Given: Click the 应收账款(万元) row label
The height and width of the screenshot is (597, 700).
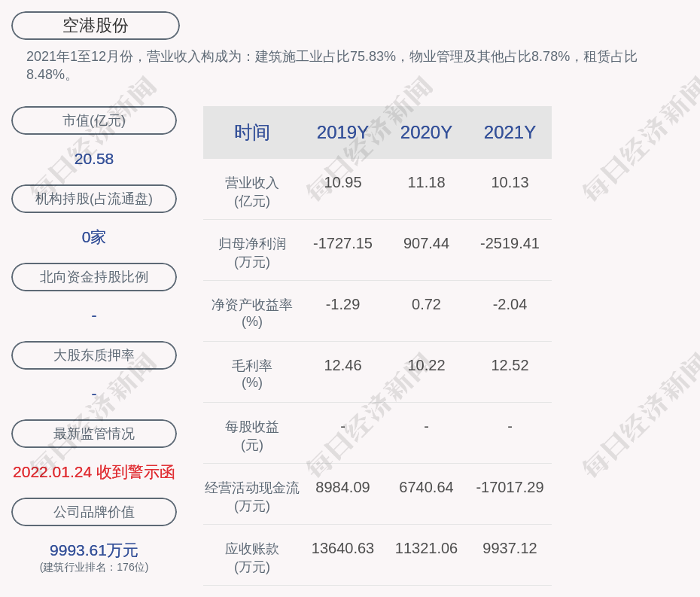Looking at the screenshot, I should point(252,558).
